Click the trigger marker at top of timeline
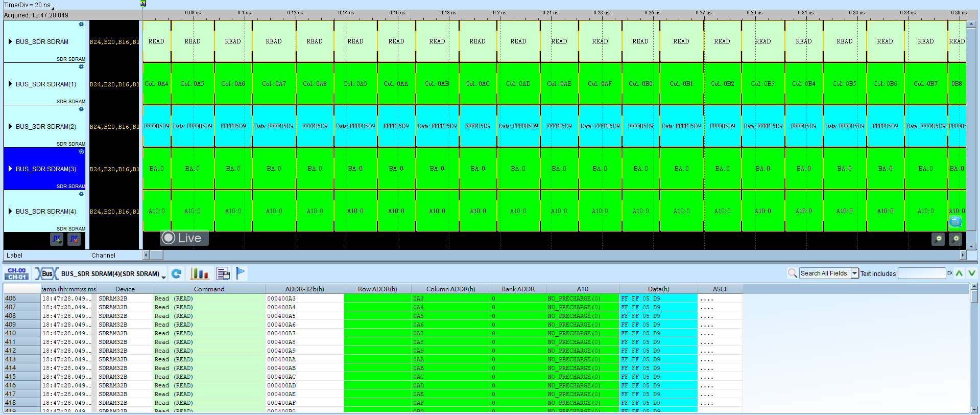This screenshot has width=980, height=415. click(x=144, y=4)
